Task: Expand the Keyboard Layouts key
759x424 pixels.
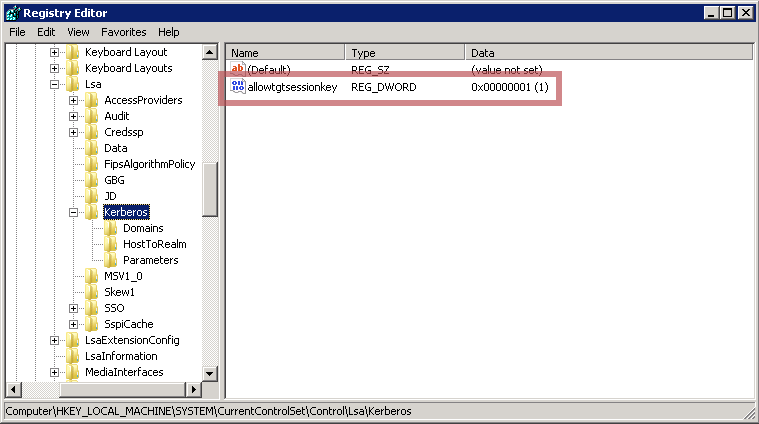Action: click(x=54, y=68)
